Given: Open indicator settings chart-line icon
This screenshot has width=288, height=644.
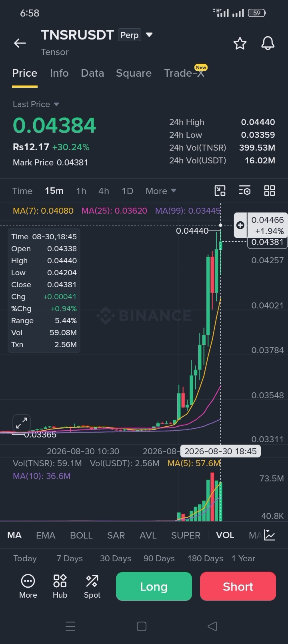Looking at the screenshot, I should (x=270, y=535).
